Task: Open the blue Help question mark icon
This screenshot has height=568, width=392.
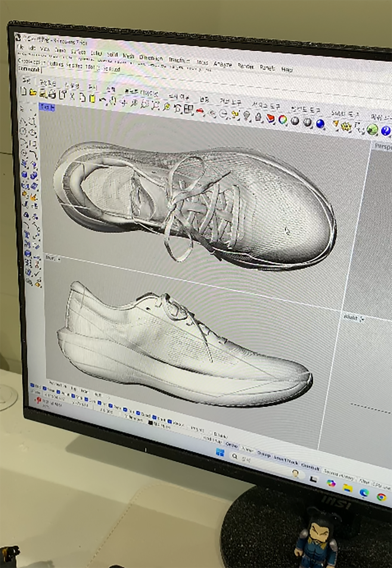Action: pyautogui.click(x=386, y=131)
